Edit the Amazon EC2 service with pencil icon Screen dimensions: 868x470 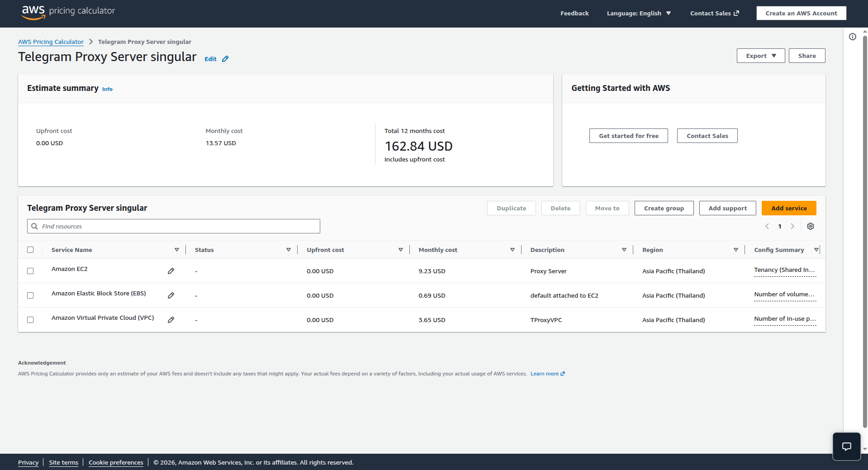pyautogui.click(x=171, y=271)
